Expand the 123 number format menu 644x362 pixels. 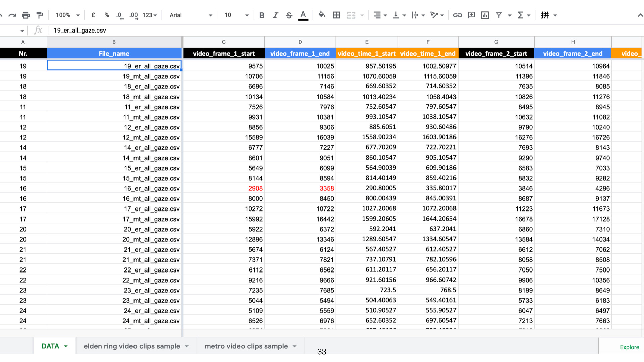click(x=150, y=15)
